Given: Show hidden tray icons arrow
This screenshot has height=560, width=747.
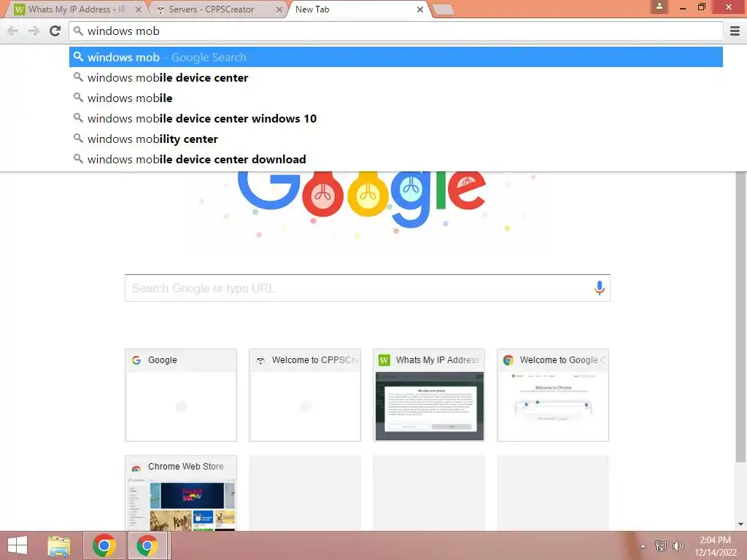Looking at the screenshot, I should tap(643, 546).
